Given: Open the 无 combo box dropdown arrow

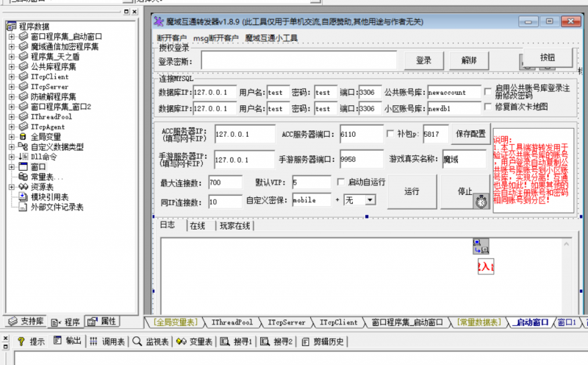Looking at the screenshot, I should (370, 199).
